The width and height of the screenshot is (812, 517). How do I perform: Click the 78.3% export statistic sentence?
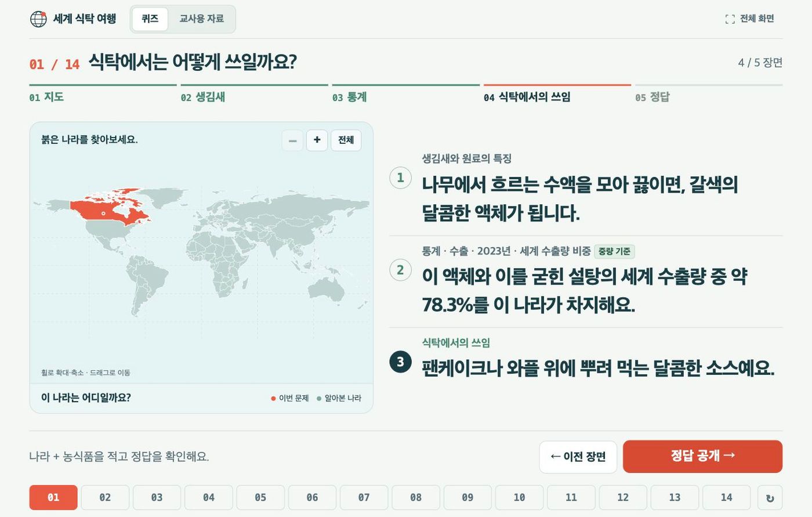(585, 290)
